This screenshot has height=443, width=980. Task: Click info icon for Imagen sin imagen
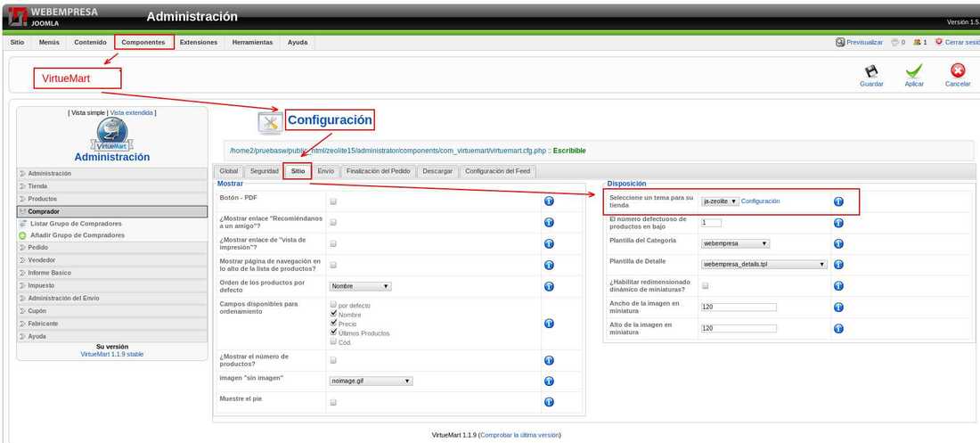pos(549,381)
